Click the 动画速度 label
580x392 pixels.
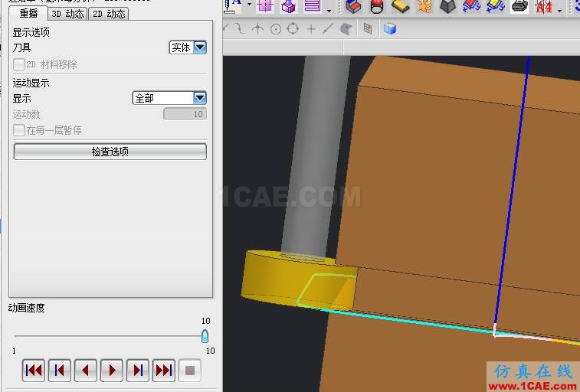coord(27,307)
